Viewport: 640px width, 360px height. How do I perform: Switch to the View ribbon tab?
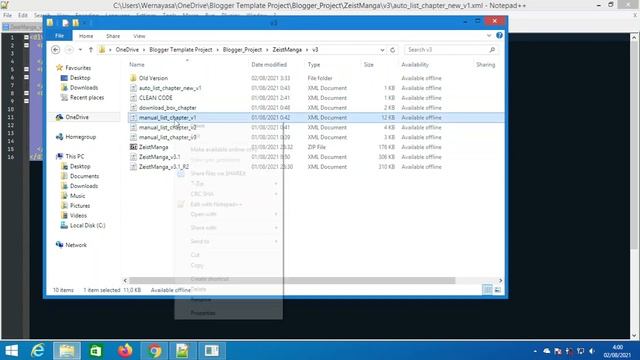[x=139, y=36]
